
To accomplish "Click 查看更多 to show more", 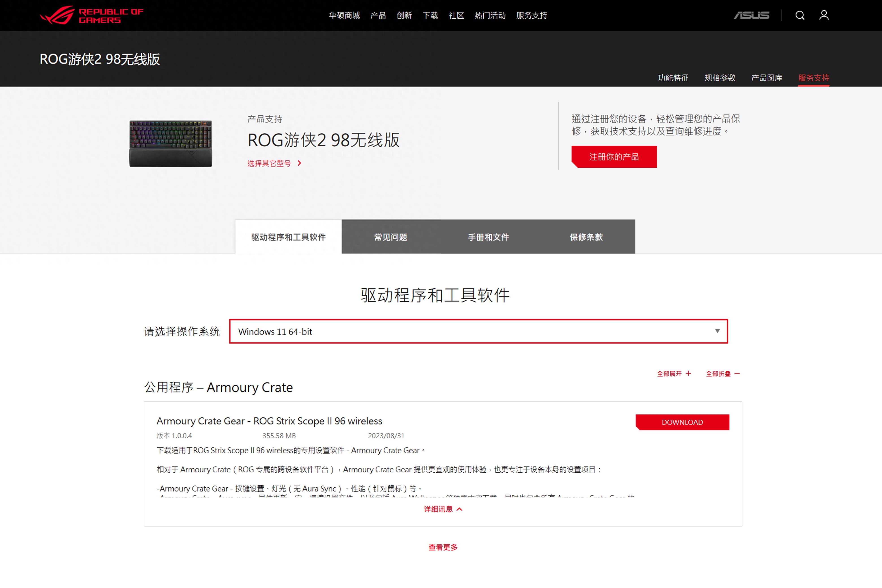I will click(x=443, y=547).
